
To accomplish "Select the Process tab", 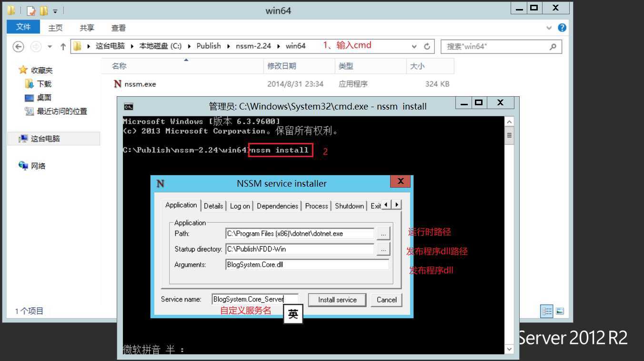I will click(317, 206).
